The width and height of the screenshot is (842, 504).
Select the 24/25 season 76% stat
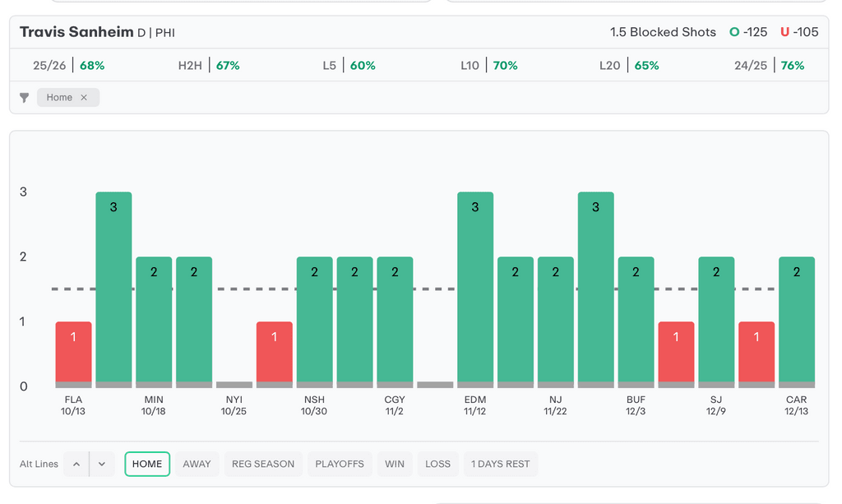tap(769, 65)
